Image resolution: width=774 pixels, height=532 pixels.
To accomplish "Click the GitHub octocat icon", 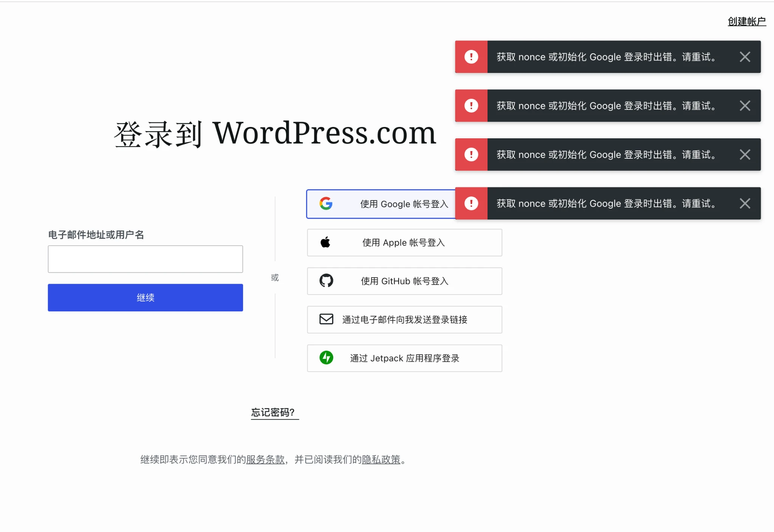I will tap(326, 281).
